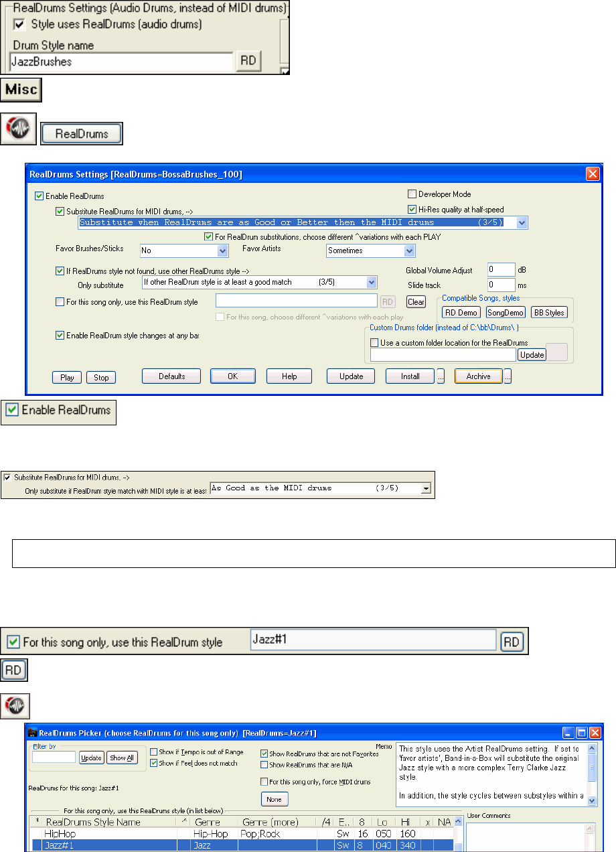This screenshot has height=852, width=616.
Task: Close the RealDrums Settings dialog
Action: [592, 174]
